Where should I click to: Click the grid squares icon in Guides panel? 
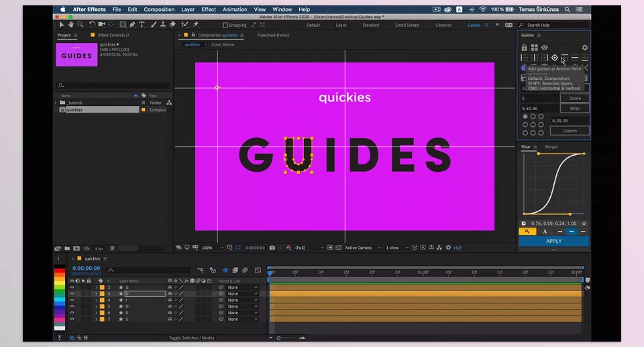pyautogui.click(x=535, y=48)
